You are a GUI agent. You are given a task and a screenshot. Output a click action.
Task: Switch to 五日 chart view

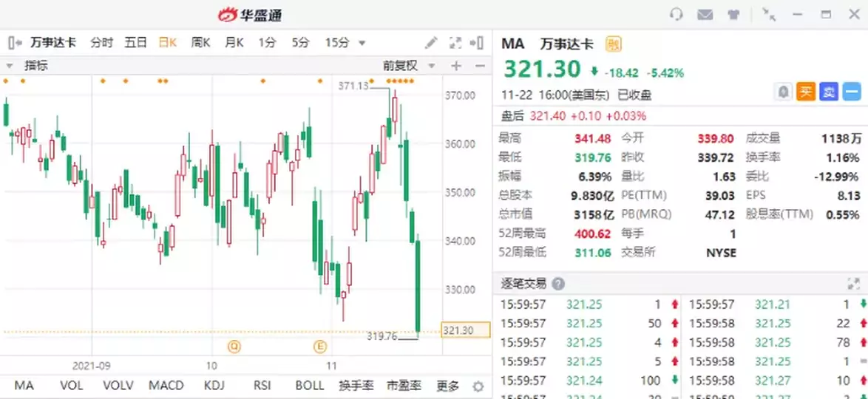point(135,43)
